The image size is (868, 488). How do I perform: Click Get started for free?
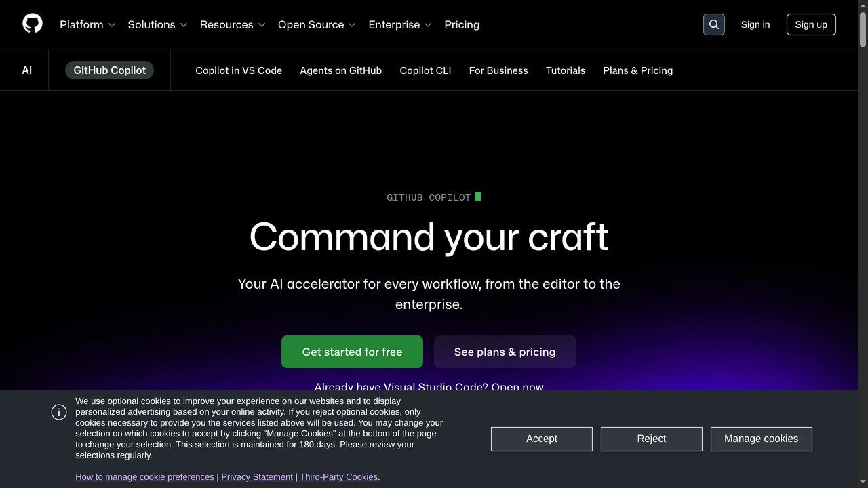[x=352, y=352]
